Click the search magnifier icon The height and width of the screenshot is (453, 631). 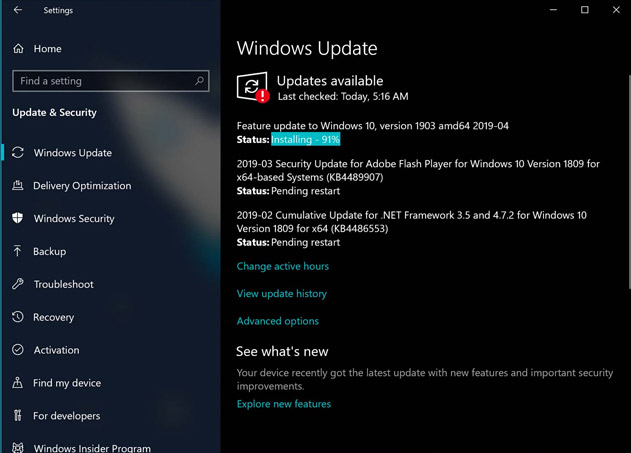point(199,81)
